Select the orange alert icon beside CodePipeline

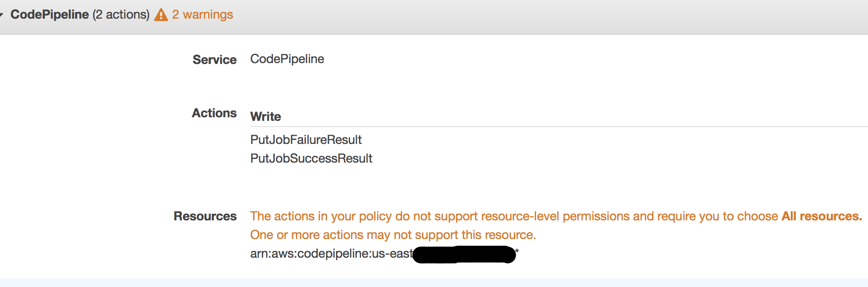tap(160, 14)
